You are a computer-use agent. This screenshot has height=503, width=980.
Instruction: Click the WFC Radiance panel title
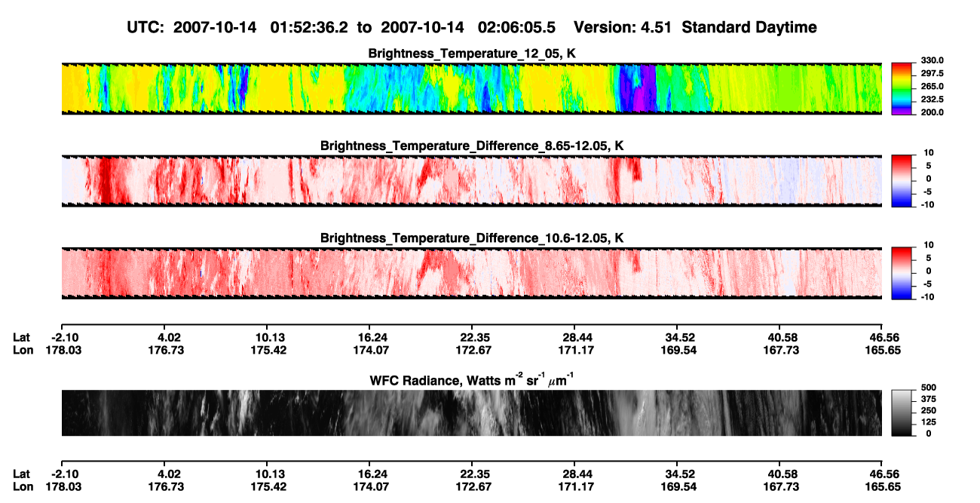472,380
